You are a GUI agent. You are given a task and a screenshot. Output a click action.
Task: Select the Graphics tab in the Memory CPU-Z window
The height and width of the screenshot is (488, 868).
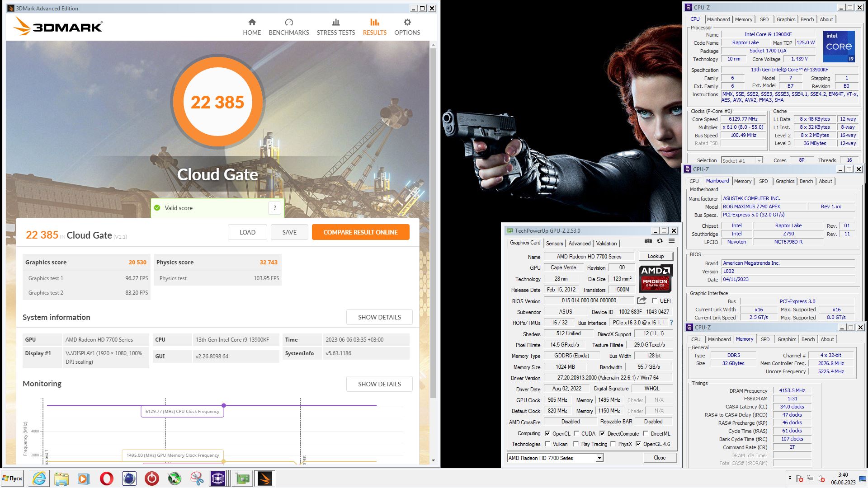pos(787,339)
